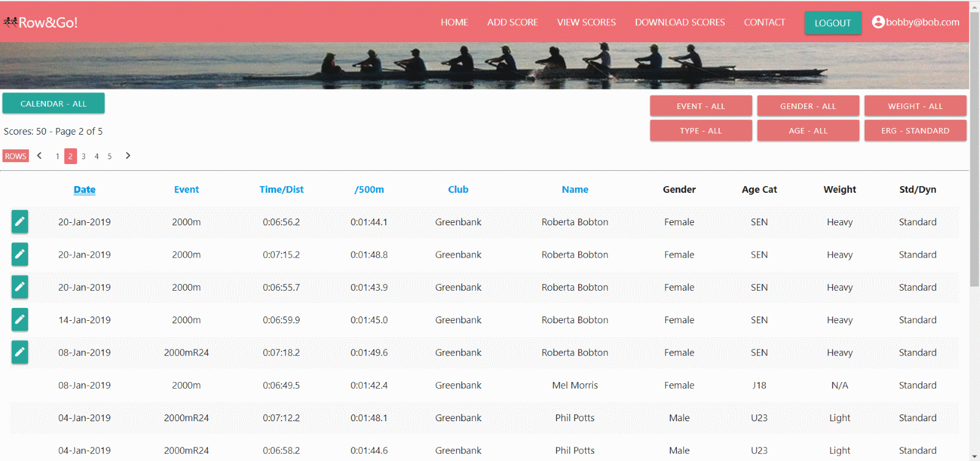Open the AGE - ALL filter
Image resolution: width=980 pixels, height=461 pixels.
(808, 130)
